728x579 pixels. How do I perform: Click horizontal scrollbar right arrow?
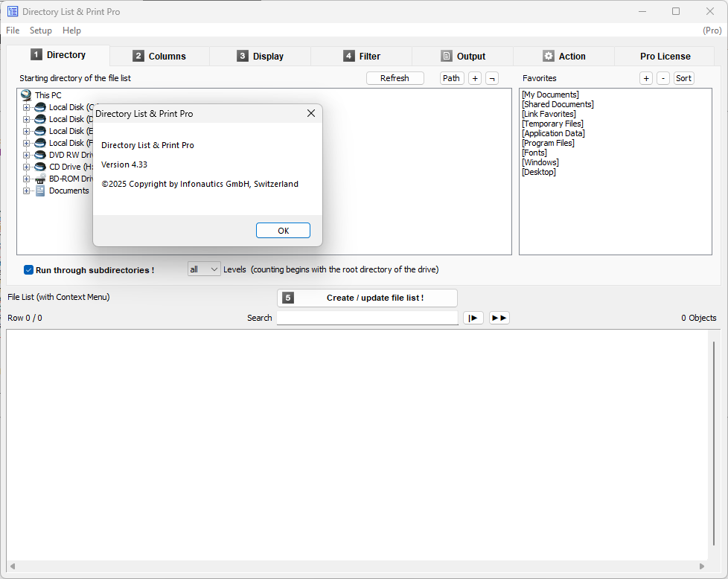click(x=701, y=566)
